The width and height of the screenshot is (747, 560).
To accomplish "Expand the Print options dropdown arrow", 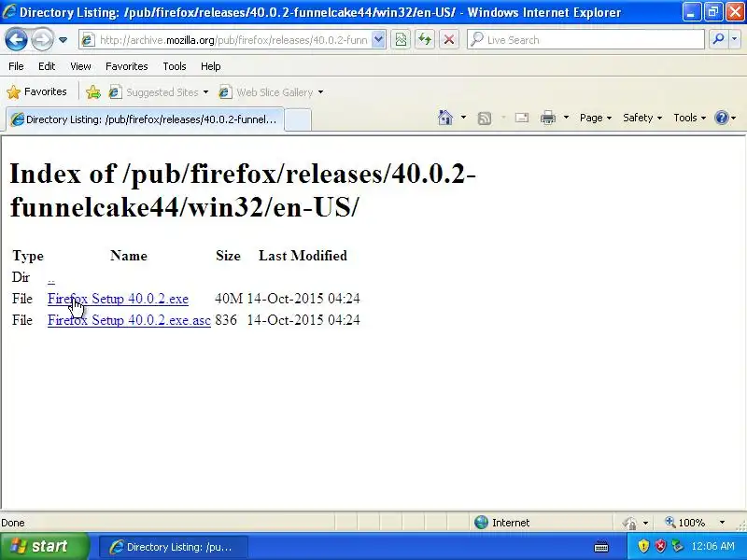I will (566, 118).
